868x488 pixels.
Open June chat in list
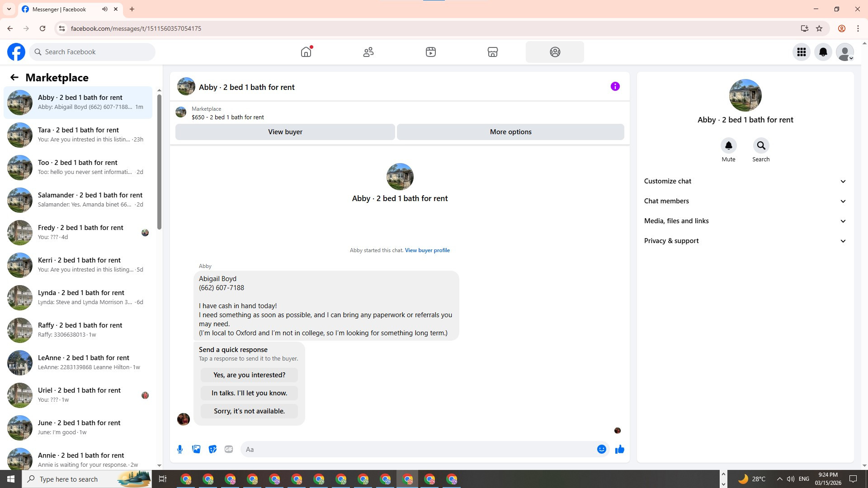(x=78, y=428)
